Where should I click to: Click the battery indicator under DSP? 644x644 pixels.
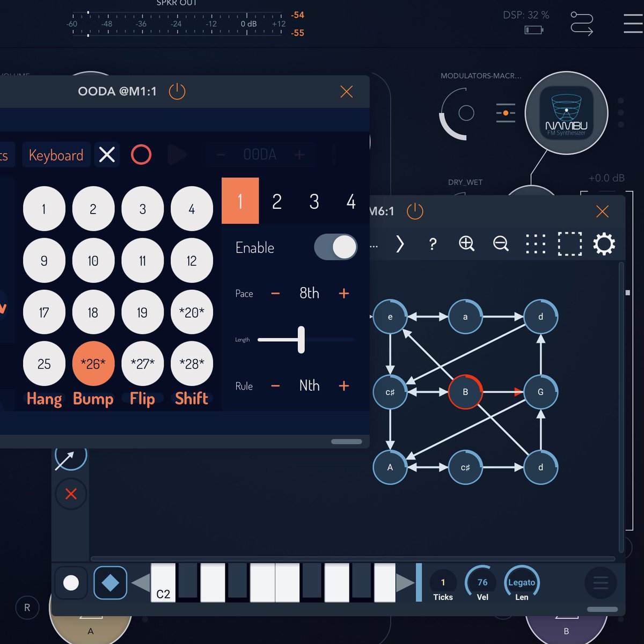pyautogui.click(x=533, y=30)
